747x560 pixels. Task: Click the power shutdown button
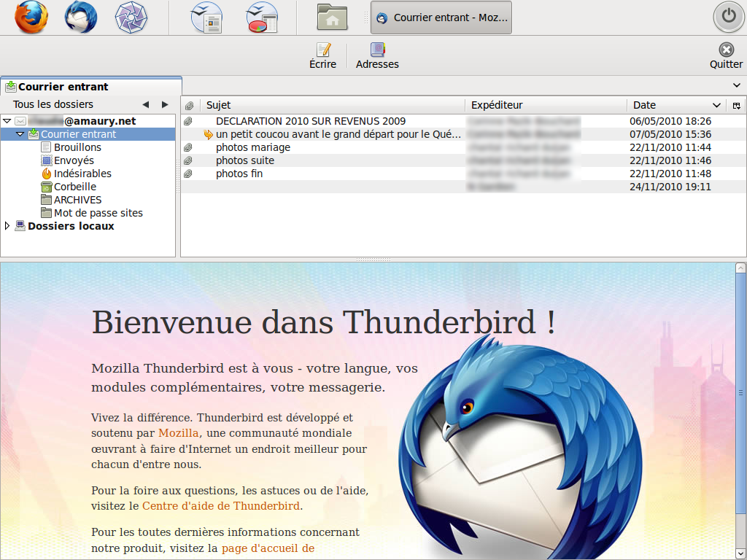click(x=729, y=17)
